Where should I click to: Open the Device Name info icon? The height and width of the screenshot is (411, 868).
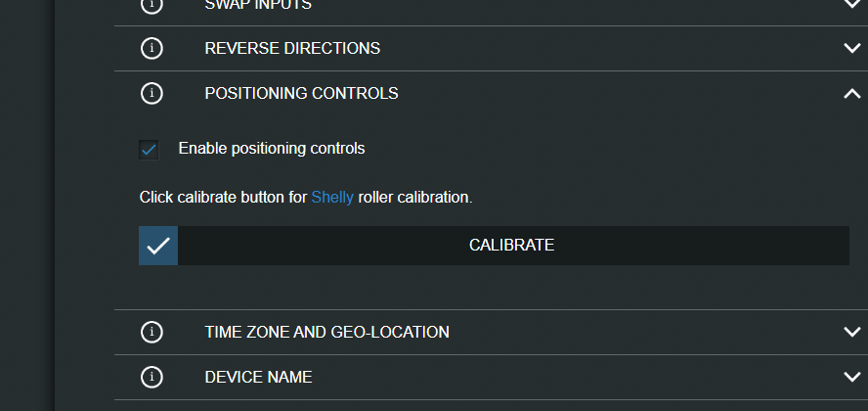pos(152,377)
